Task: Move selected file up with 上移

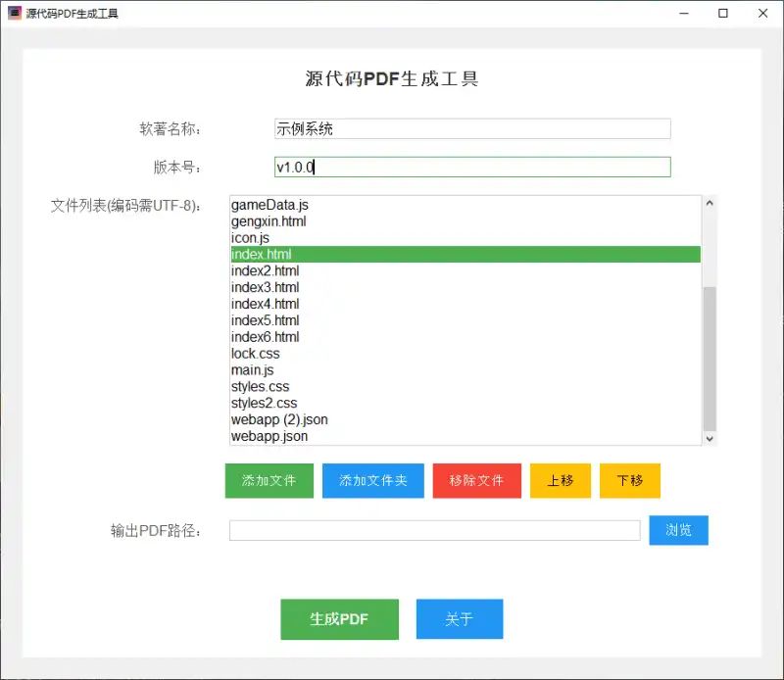Action: pos(560,480)
